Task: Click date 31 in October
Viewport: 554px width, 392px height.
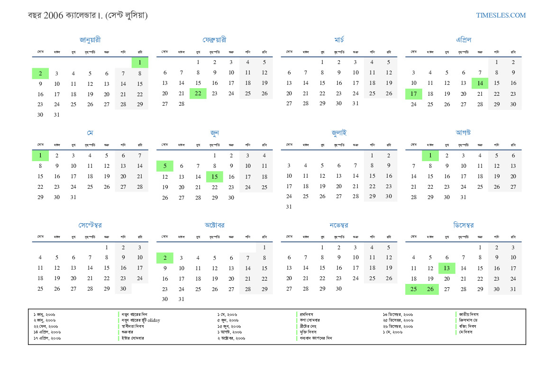Action: (181, 299)
